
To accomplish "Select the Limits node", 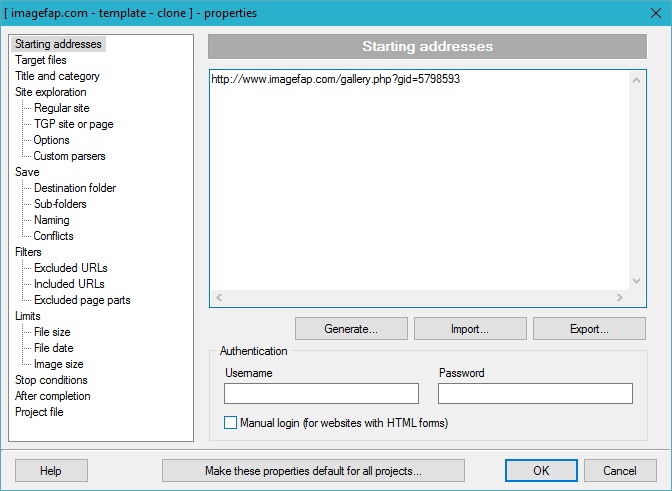I will coord(28,316).
